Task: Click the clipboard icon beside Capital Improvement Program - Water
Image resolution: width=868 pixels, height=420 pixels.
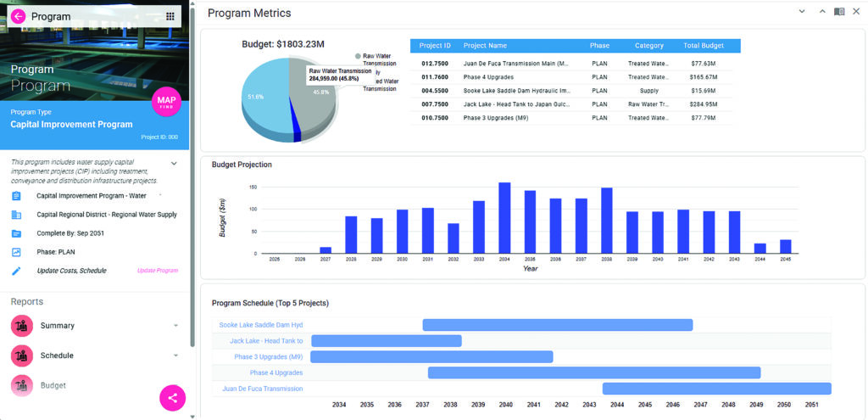Action: (x=16, y=196)
